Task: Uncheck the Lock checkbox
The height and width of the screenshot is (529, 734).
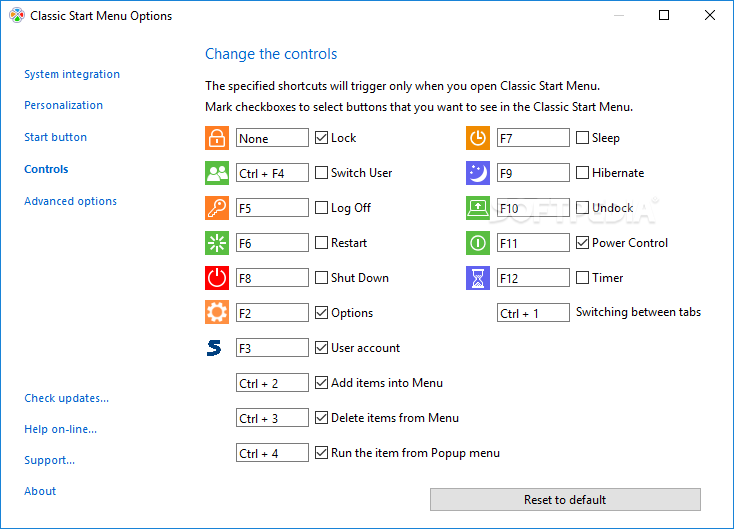Action: point(321,138)
